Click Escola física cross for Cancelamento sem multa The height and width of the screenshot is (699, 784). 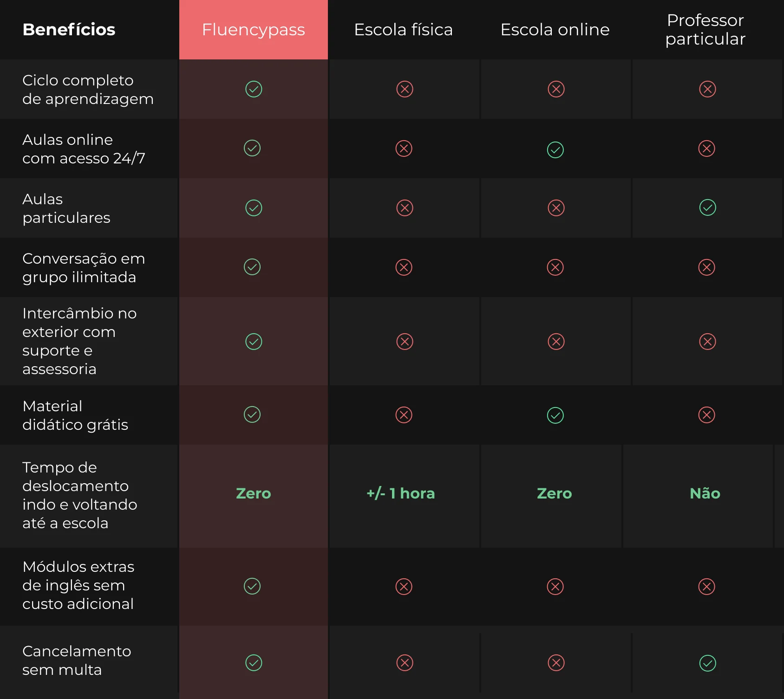pyautogui.click(x=405, y=663)
